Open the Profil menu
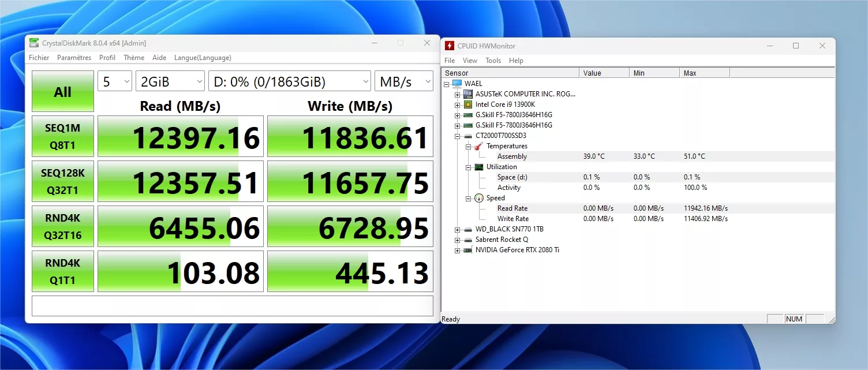The height and width of the screenshot is (370, 868). [x=107, y=58]
